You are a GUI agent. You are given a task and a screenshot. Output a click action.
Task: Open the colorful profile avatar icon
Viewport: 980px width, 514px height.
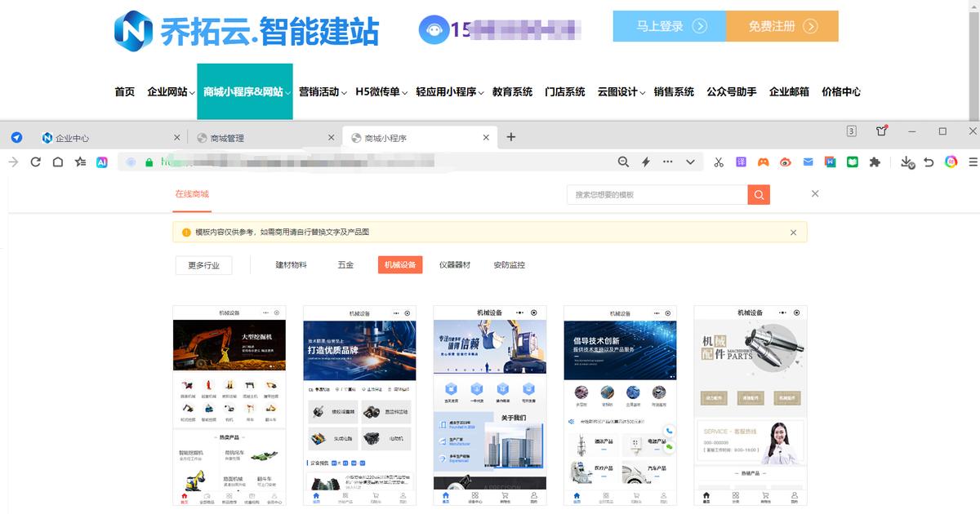pyautogui.click(x=951, y=162)
